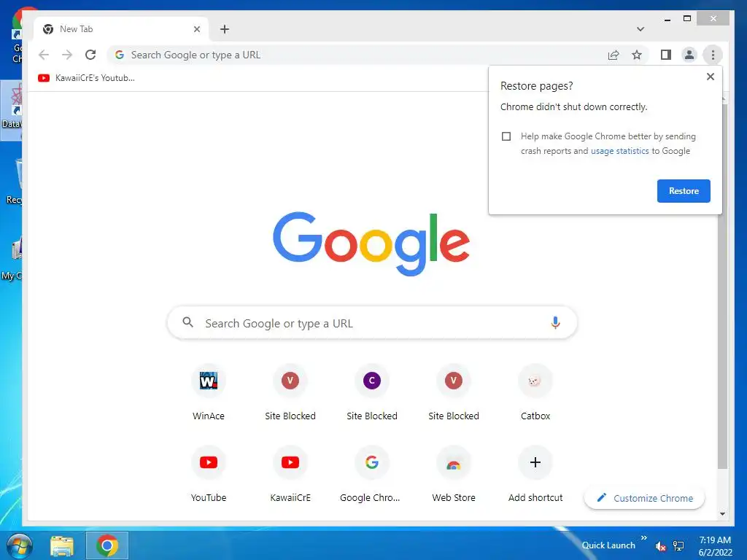Bookmark this tab with the star icon

click(x=636, y=55)
